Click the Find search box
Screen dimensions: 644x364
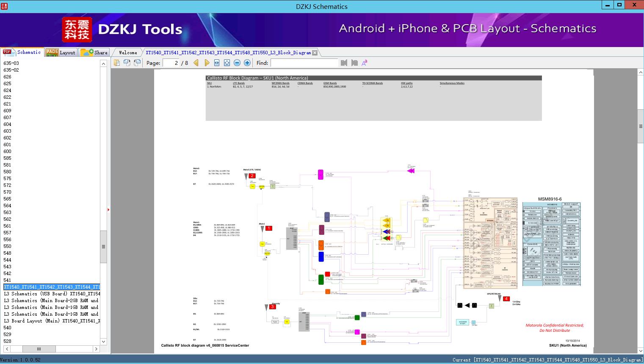pyautogui.click(x=304, y=63)
